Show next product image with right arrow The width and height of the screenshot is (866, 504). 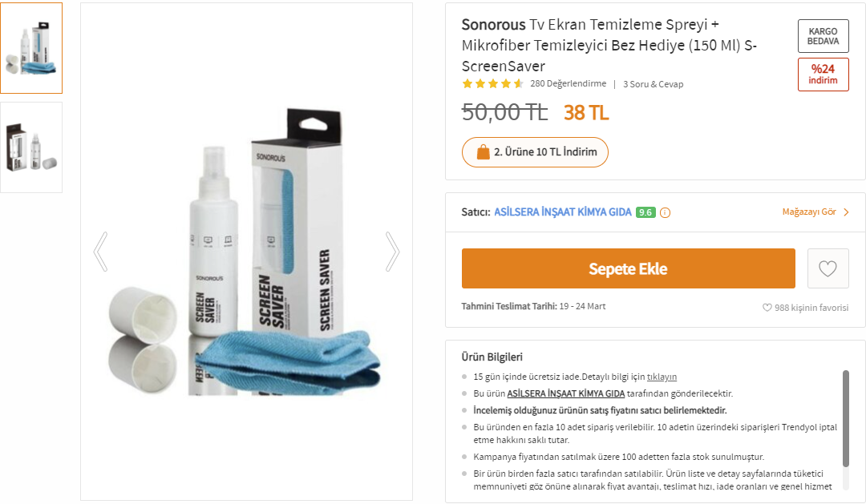tap(392, 252)
